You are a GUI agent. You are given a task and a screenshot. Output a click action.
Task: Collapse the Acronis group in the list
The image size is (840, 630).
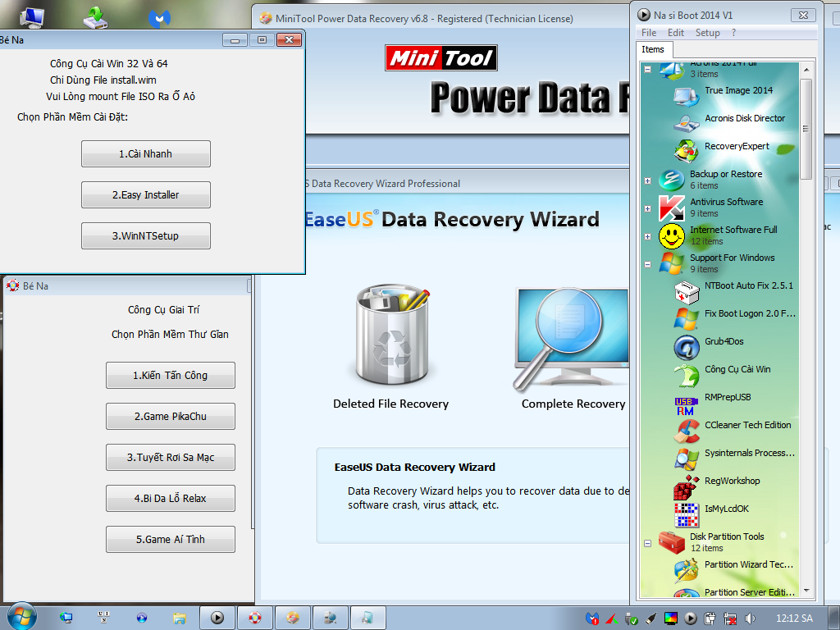[648, 69]
